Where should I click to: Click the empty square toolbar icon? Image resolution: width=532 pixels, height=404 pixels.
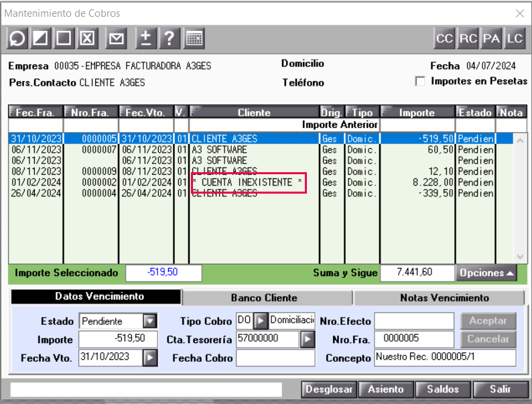pyautogui.click(x=64, y=38)
